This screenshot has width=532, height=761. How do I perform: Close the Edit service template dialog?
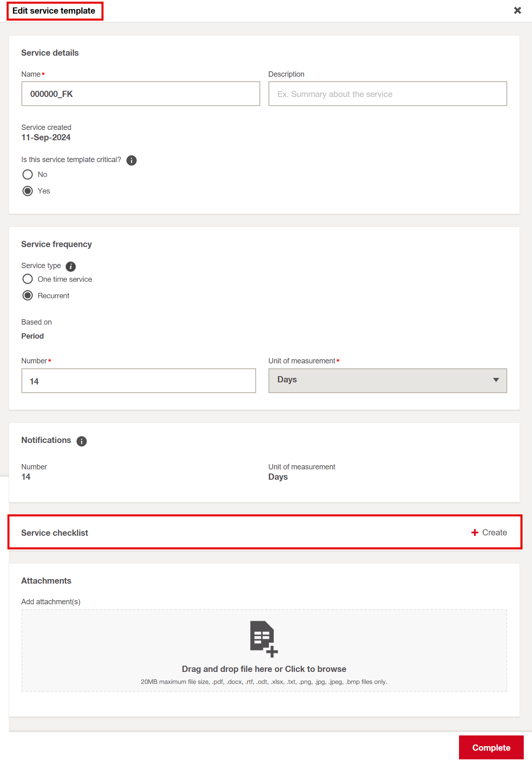pos(517,10)
